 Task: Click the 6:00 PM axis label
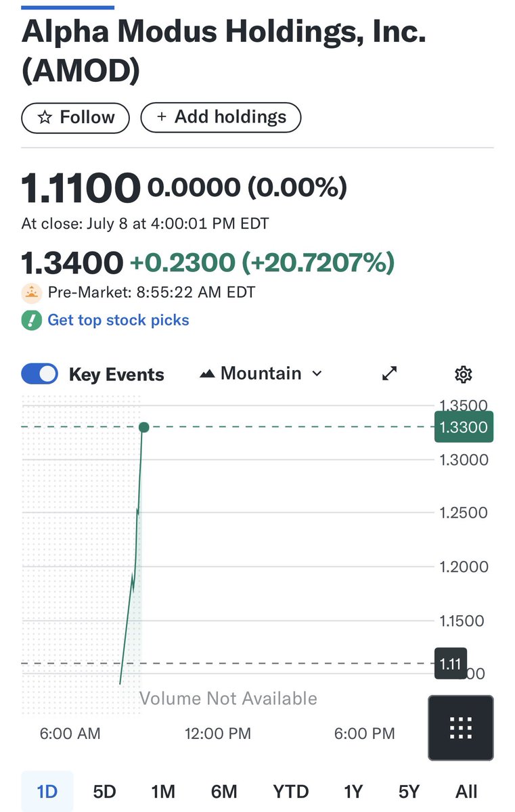364,734
